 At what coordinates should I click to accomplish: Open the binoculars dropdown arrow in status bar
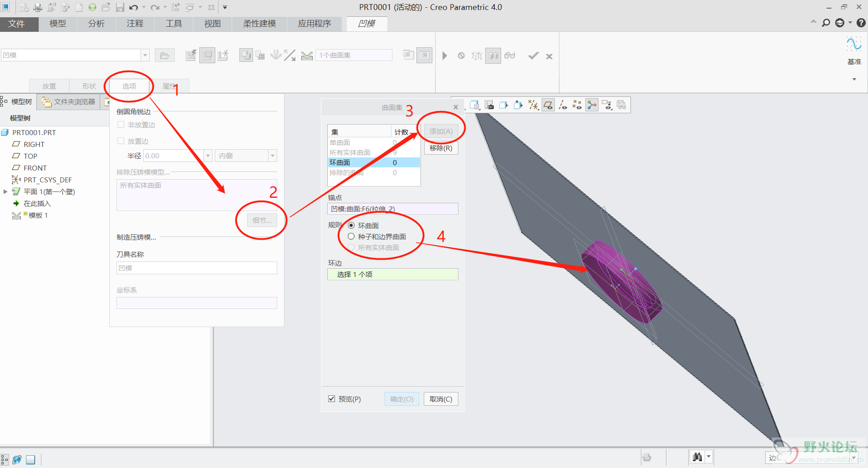point(708,457)
